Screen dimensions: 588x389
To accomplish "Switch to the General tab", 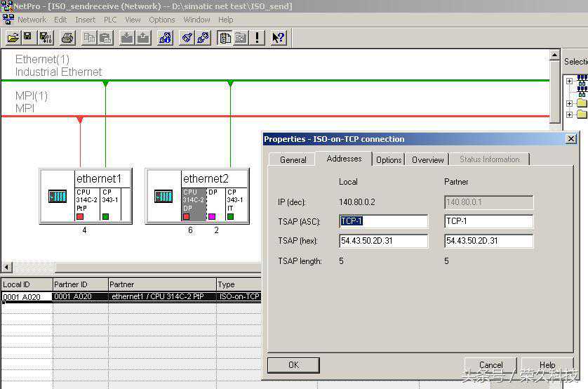I will point(293,159).
